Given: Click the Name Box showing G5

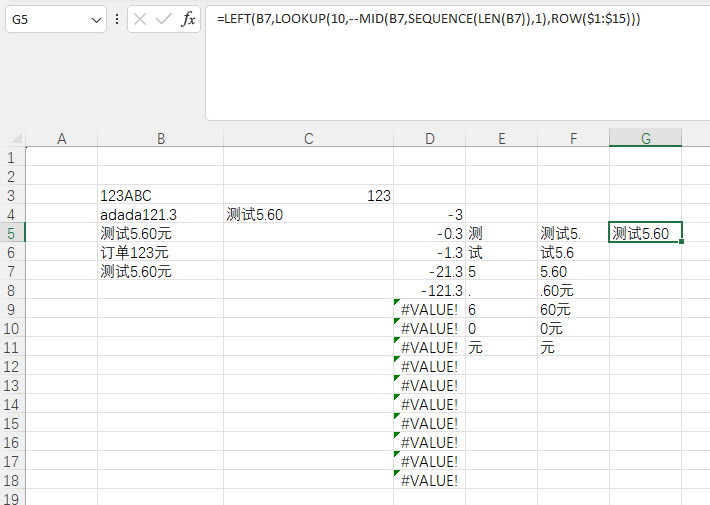Looking at the screenshot, I should coord(56,19).
